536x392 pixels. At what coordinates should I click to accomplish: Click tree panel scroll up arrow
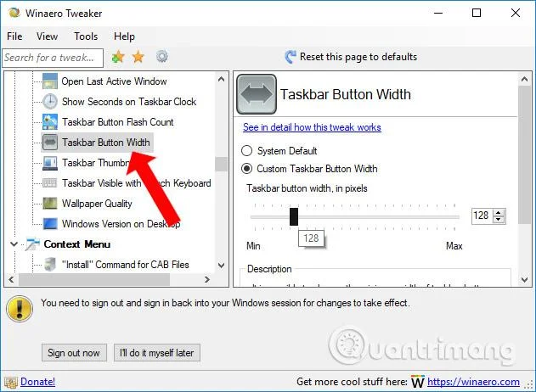pyautogui.click(x=221, y=80)
